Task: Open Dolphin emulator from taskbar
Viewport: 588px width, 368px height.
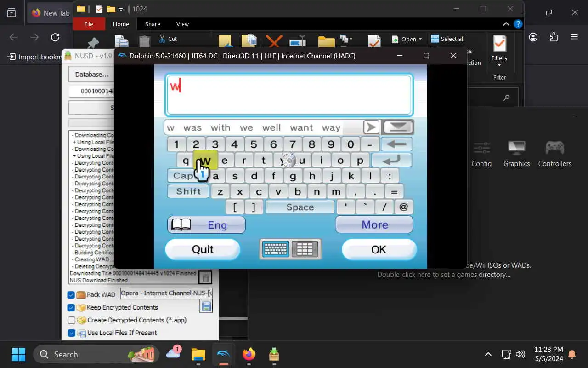Action: [x=224, y=354]
